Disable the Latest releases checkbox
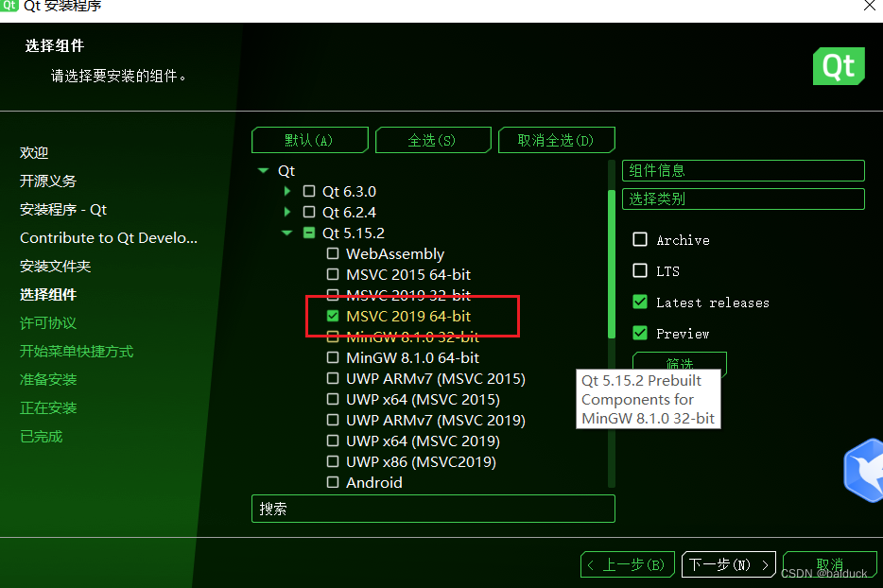 639,302
